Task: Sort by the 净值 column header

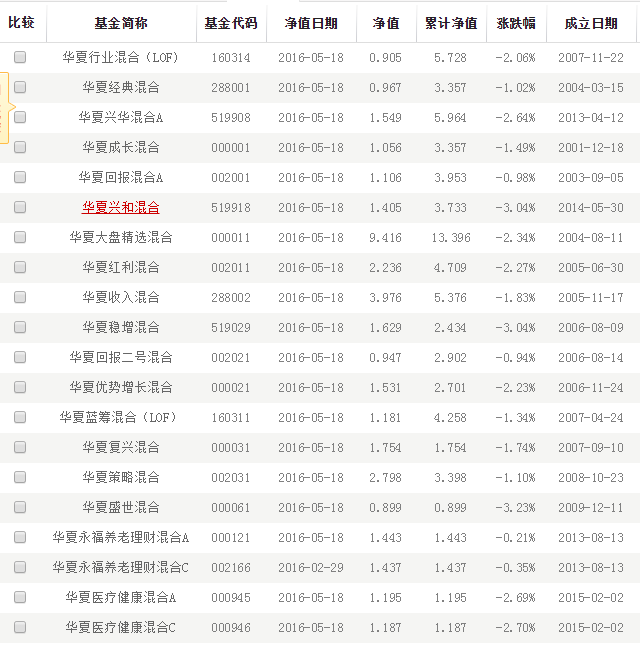Action: pyautogui.click(x=386, y=23)
